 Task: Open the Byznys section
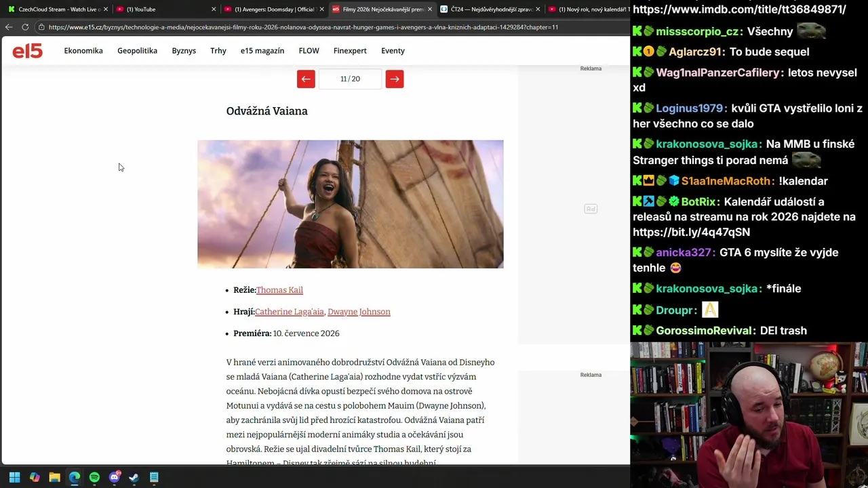pos(184,51)
